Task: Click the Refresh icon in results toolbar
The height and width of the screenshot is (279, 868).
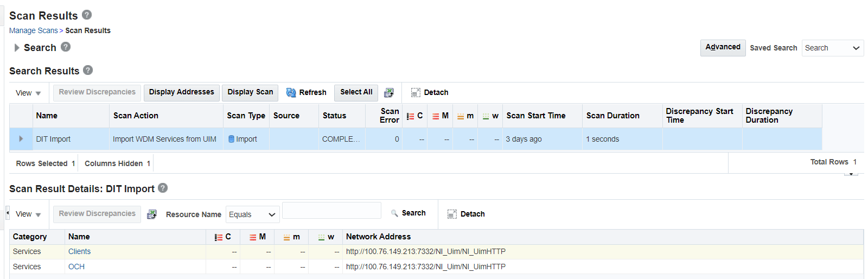Action: (291, 92)
